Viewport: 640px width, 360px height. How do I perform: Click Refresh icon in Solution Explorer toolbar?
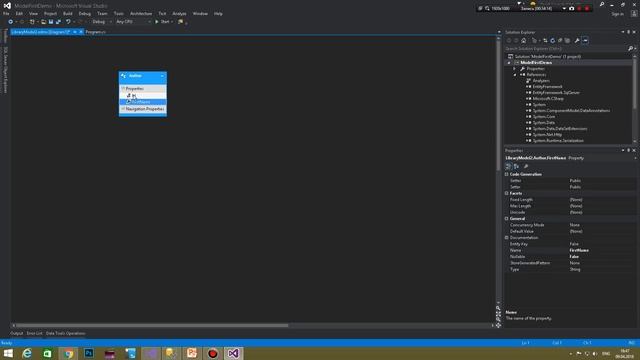click(553, 40)
